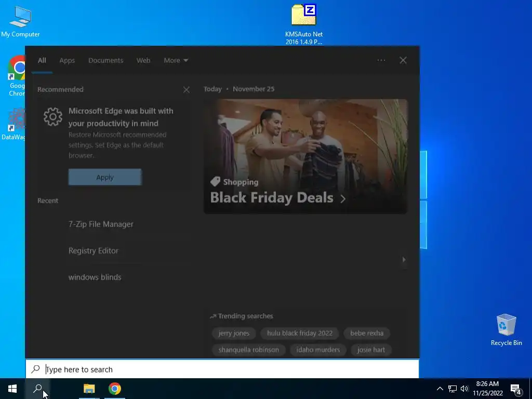Click the 'Today · November 25' heading
This screenshot has width=532, height=399.
point(239,89)
